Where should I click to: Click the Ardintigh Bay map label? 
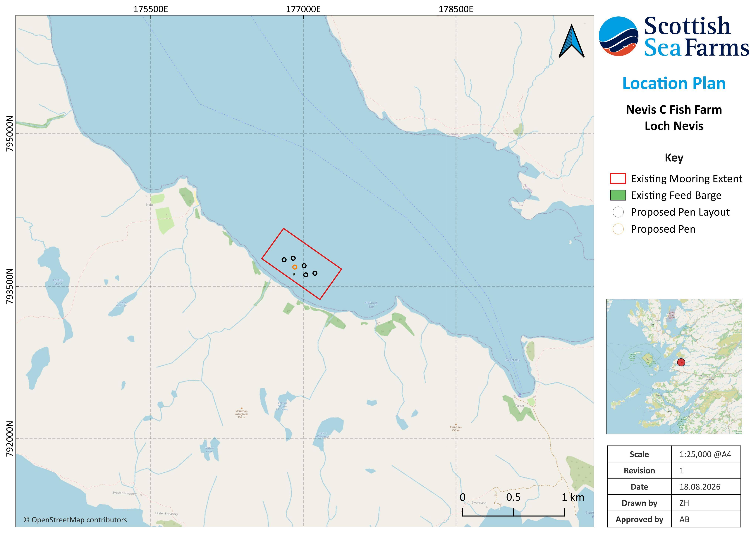(371, 305)
